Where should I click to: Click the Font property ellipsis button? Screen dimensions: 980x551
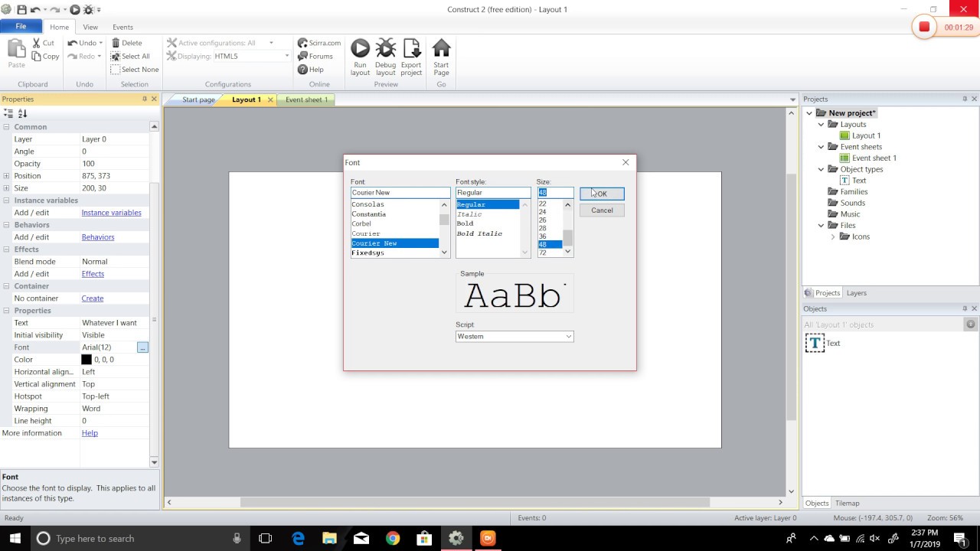point(142,347)
